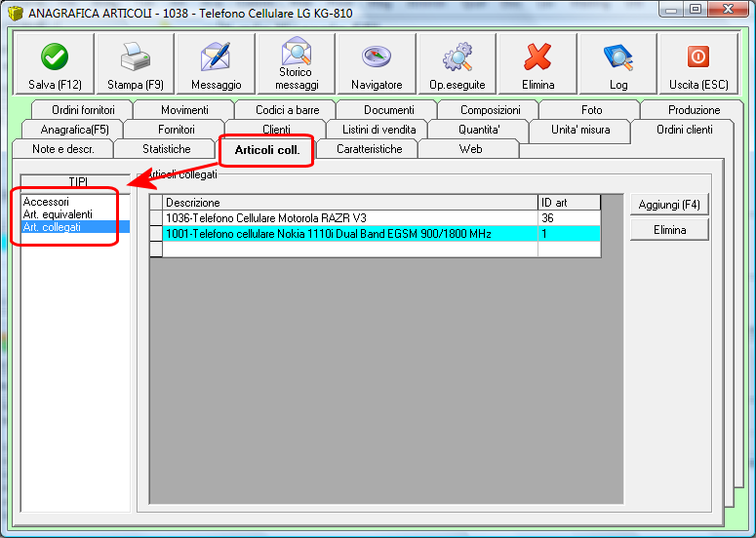Open the Documenti tab
Screen dimensions: 756x538
388,110
